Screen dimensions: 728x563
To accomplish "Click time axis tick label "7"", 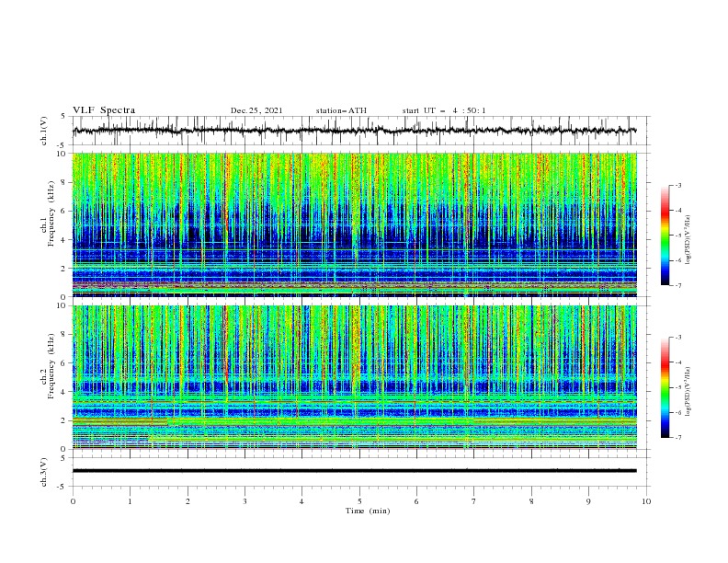I will (474, 501).
